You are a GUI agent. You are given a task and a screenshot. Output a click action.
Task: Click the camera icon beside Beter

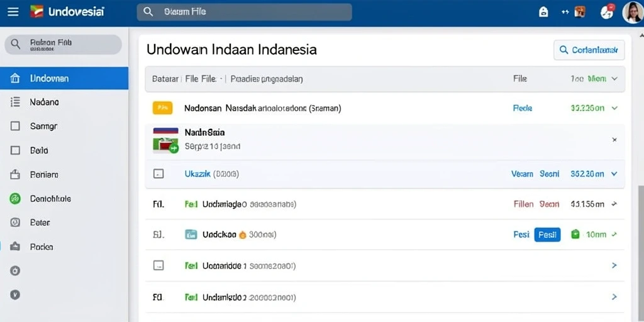coord(15,223)
